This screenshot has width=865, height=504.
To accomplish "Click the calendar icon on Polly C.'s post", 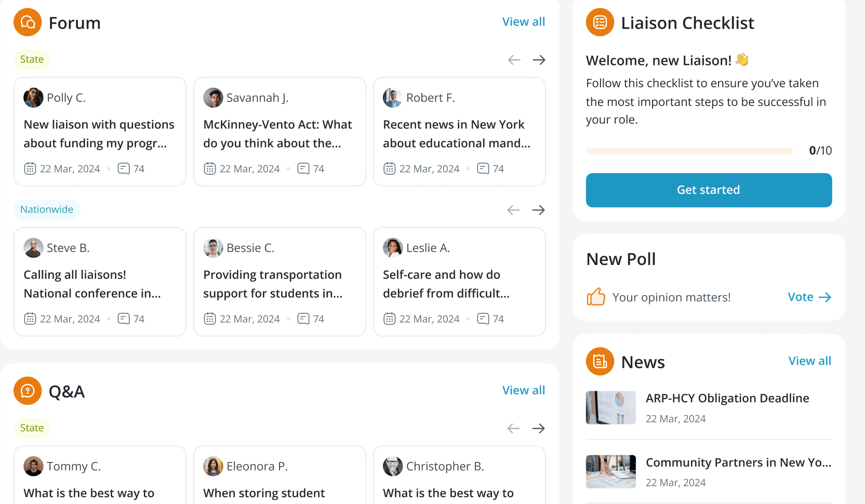I will (30, 168).
